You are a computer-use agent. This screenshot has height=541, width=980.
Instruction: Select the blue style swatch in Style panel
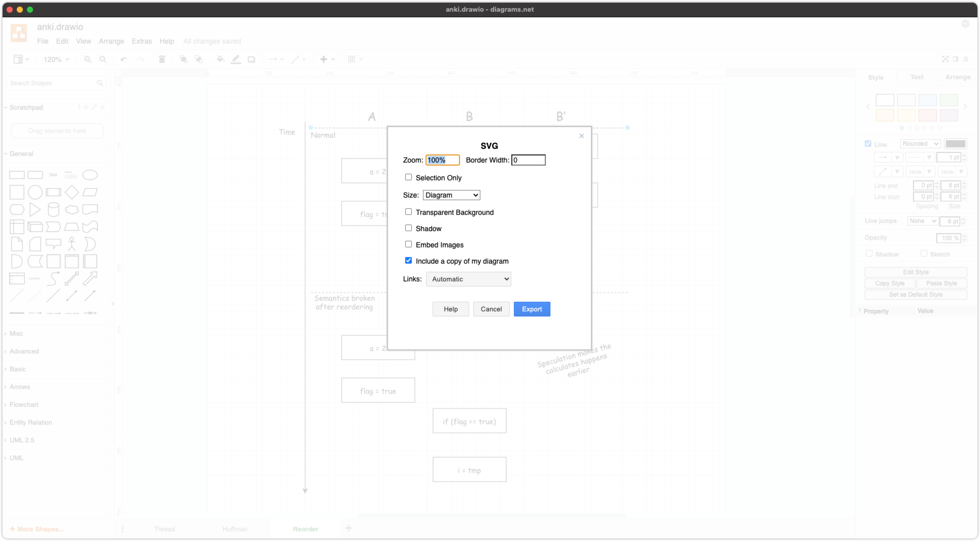[x=927, y=100]
